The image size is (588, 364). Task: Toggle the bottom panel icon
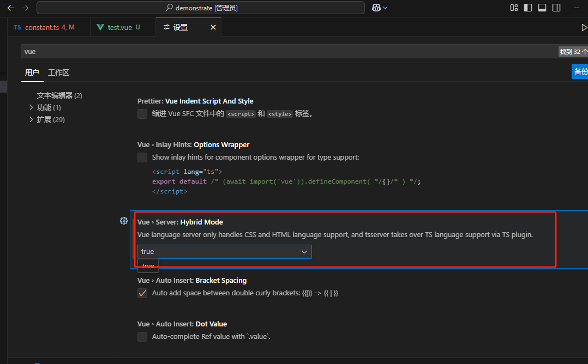542,8
